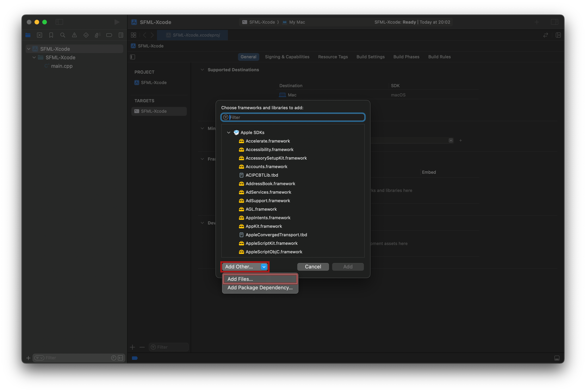Collapse the SFML-Xcode project root in navigator
The height and width of the screenshot is (392, 586).
29,49
